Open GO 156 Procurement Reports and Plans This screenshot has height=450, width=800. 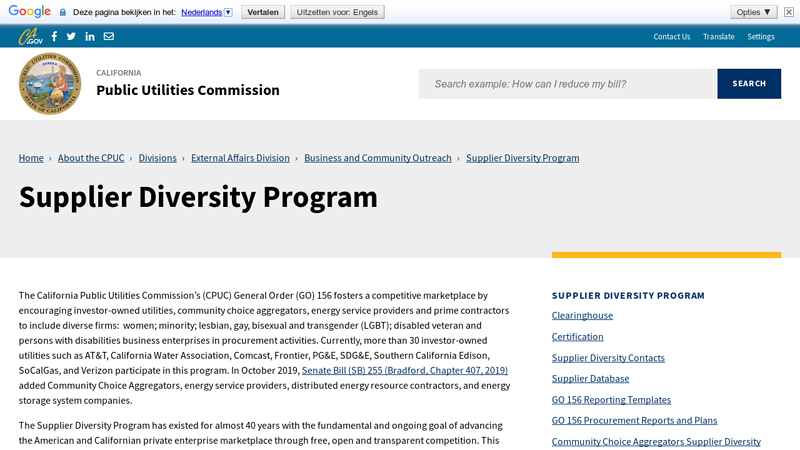[634, 420]
